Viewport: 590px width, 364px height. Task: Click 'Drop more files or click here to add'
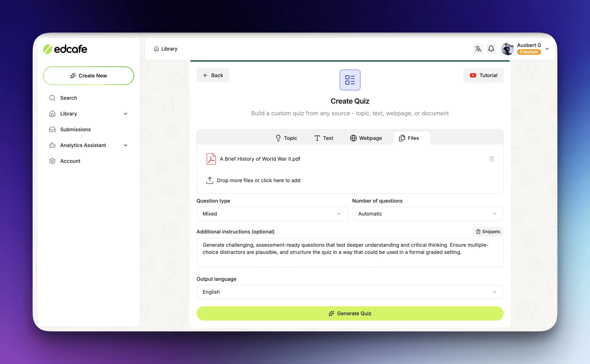click(253, 181)
